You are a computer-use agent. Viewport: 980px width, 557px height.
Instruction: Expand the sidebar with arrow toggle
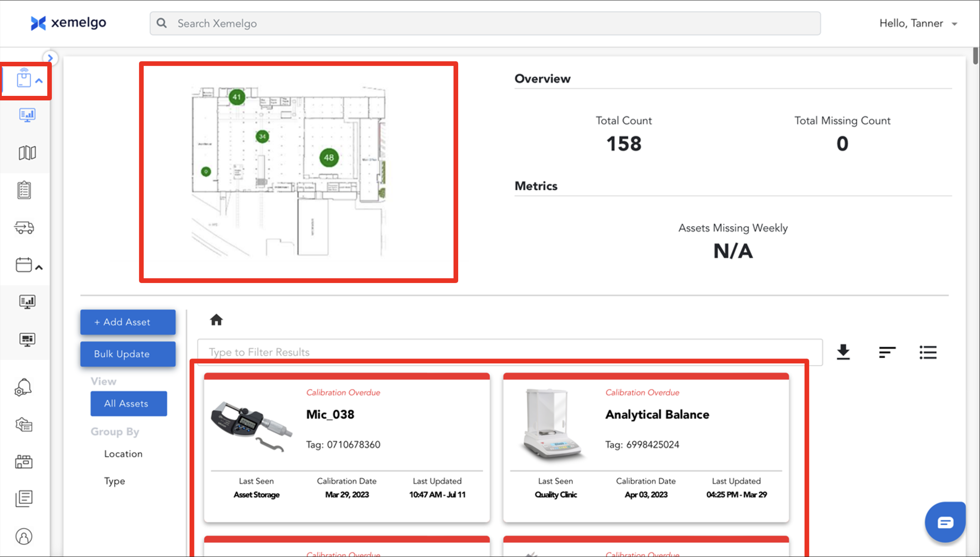(50, 58)
